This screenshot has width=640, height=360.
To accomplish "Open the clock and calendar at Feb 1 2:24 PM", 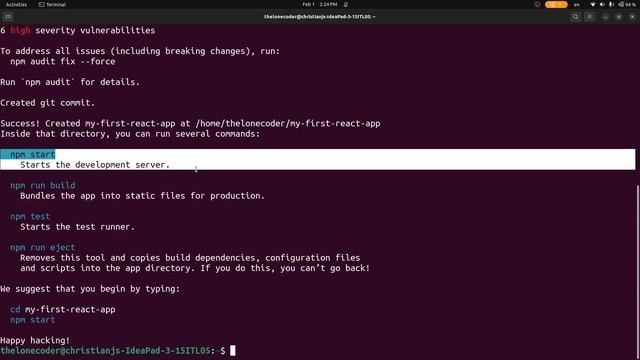I will click(320, 4).
